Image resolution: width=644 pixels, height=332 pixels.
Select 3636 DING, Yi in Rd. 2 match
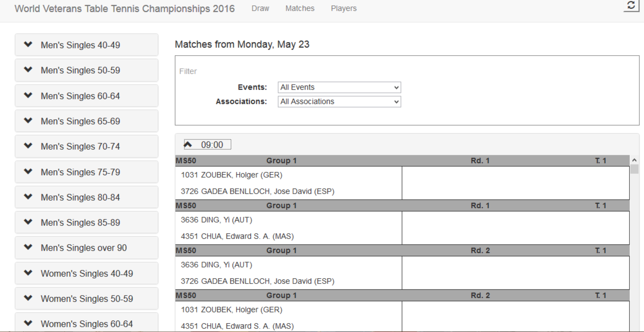(x=216, y=265)
